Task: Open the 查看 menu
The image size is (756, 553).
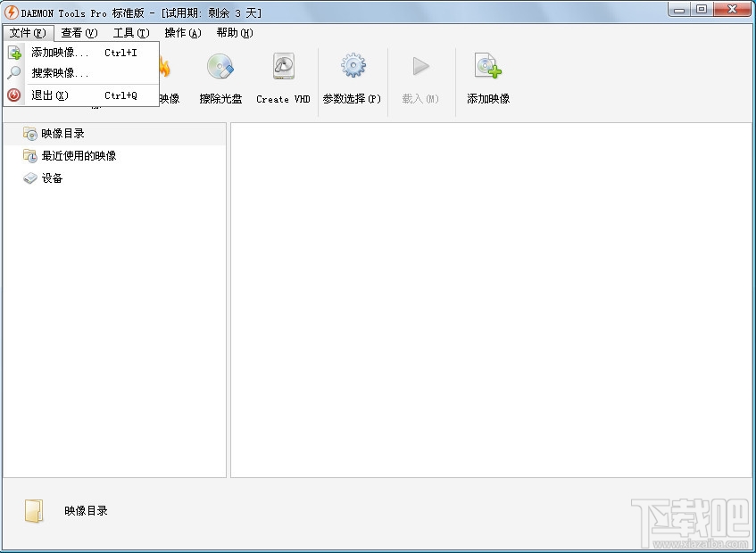Action: pos(79,32)
